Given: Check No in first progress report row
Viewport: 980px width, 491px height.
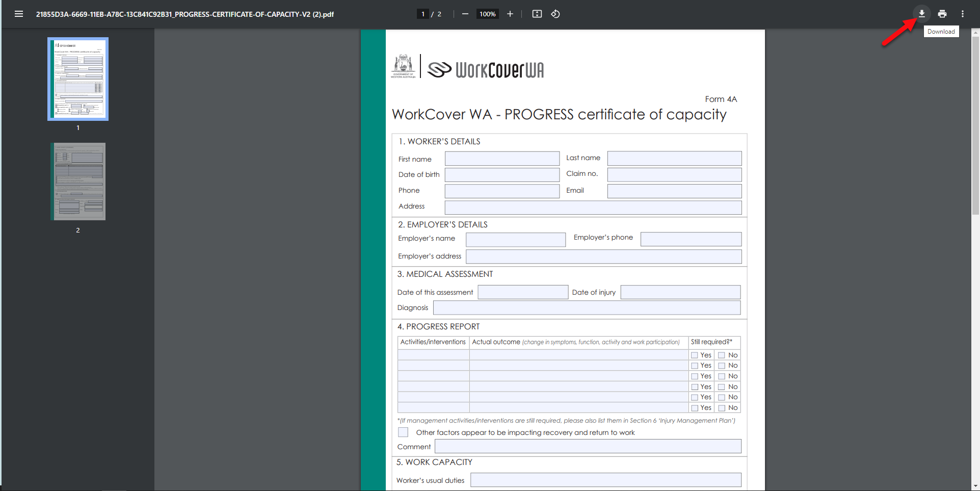Looking at the screenshot, I should pos(722,355).
